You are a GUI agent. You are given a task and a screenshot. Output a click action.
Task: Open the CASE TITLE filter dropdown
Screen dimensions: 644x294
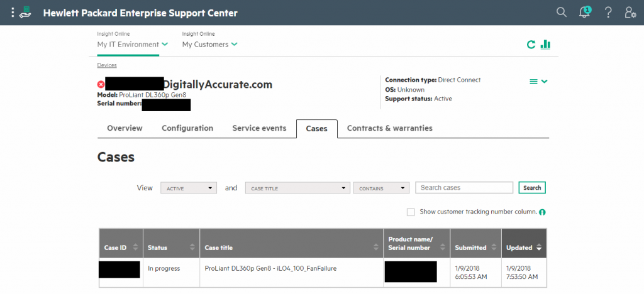tap(297, 188)
